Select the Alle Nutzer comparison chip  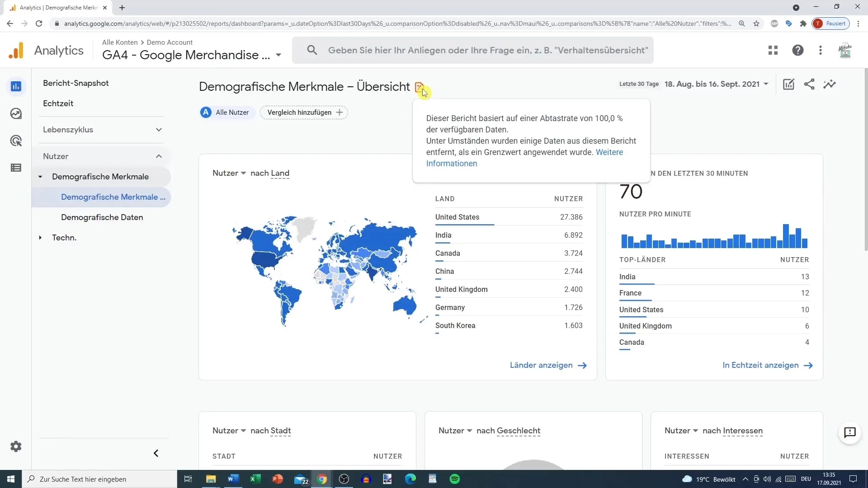[x=227, y=113]
